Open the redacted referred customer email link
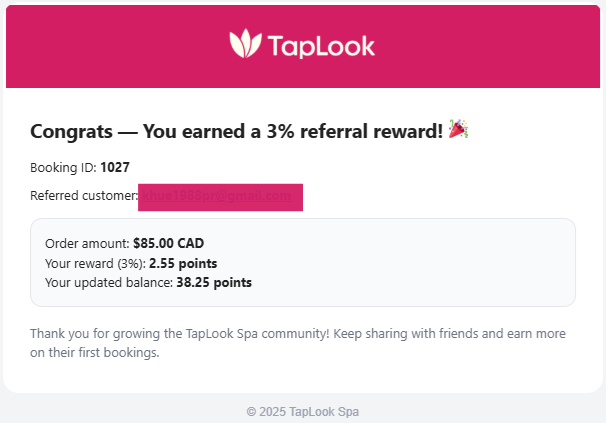606x423 pixels. point(220,197)
